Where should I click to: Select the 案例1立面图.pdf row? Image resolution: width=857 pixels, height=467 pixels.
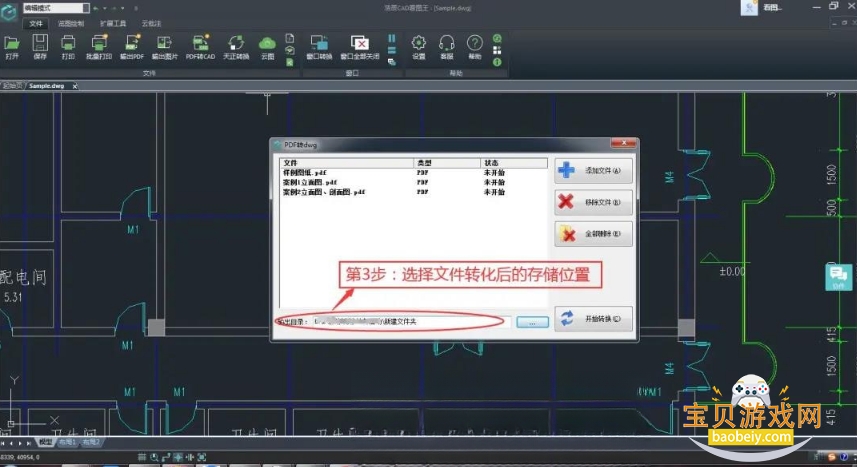(x=413, y=183)
